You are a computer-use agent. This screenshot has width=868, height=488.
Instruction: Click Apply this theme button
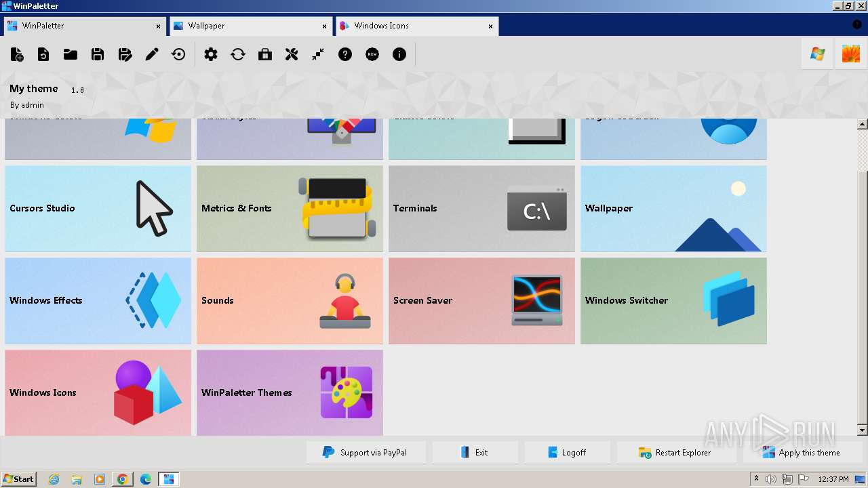coord(803,453)
